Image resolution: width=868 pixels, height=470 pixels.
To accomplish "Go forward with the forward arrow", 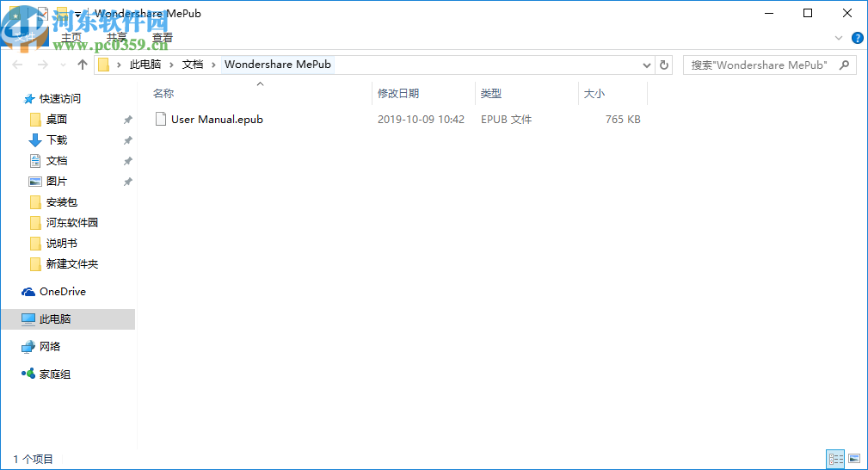I will coord(43,65).
